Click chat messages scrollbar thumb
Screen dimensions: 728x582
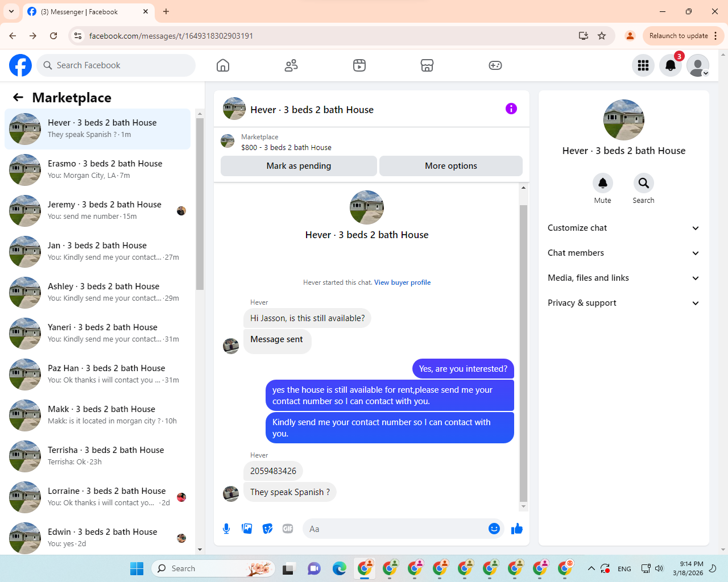(x=523, y=354)
